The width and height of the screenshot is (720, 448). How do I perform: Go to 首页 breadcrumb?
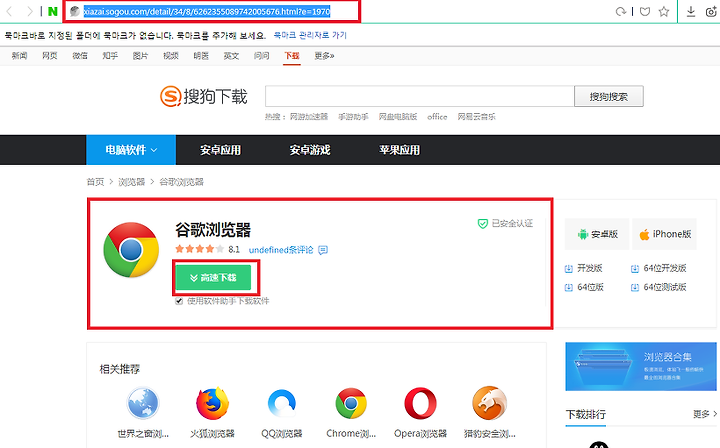pyautogui.click(x=96, y=182)
